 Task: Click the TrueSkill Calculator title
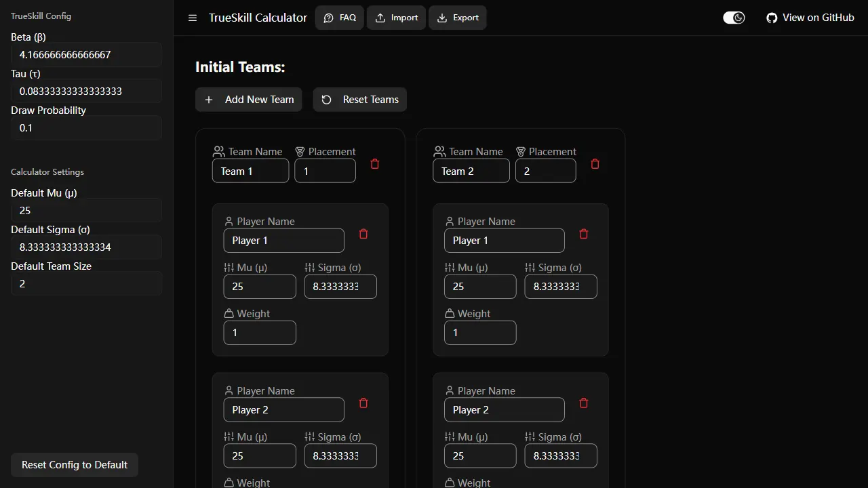coord(258,18)
